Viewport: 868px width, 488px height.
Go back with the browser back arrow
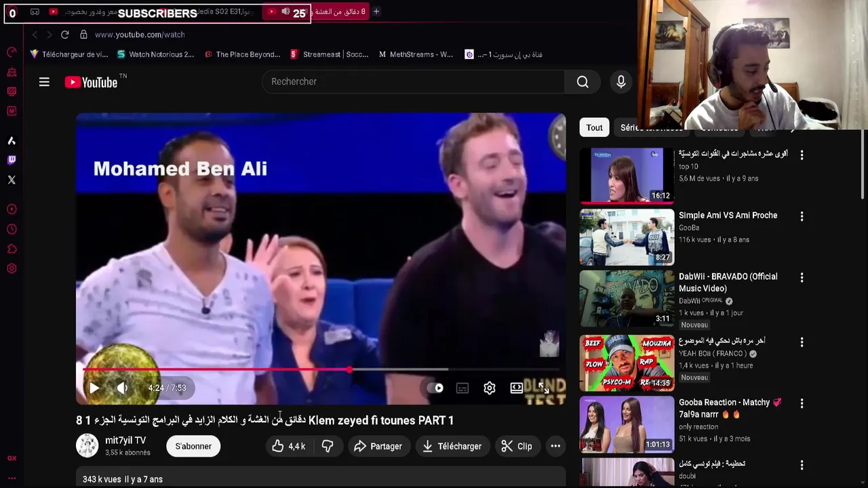coord(35,35)
